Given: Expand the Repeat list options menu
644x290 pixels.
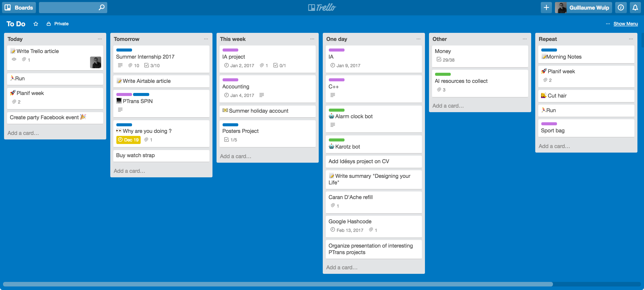Looking at the screenshot, I should [x=631, y=39].
